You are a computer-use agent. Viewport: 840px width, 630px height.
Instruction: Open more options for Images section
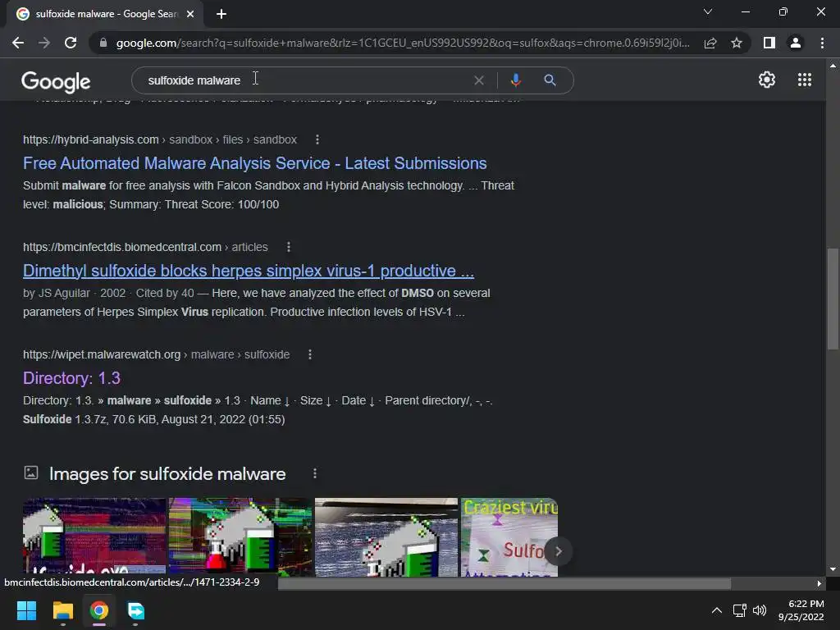pos(314,473)
